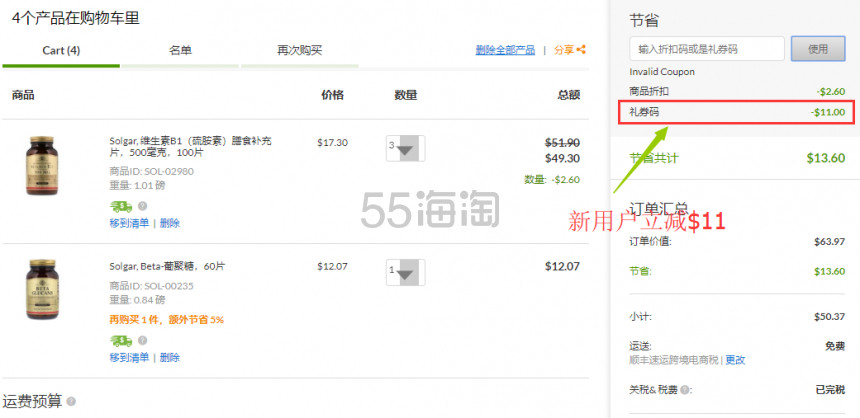Click the 节省共计 $13.60 amount
This screenshot has width=860, height=418.
(825, 158)
